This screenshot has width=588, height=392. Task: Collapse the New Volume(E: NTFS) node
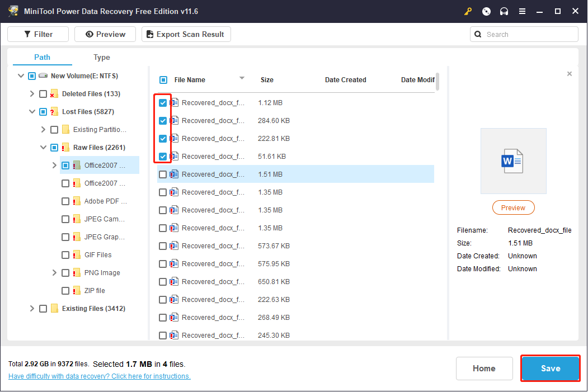coord(21,75)
